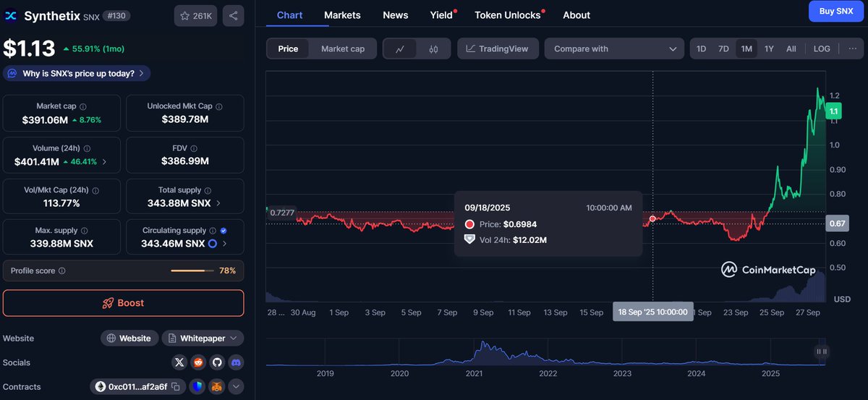The height and width of the screenshot is (400, 868).
Task: Open the Reddit social link
Action: coord(198,362)
